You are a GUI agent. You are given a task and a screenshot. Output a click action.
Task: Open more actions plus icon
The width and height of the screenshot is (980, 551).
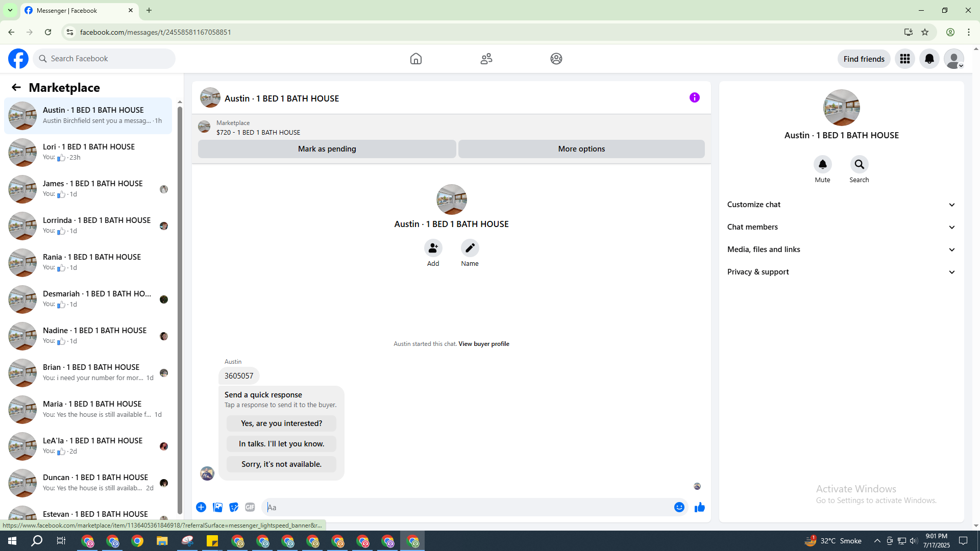(x=201, y=507)
